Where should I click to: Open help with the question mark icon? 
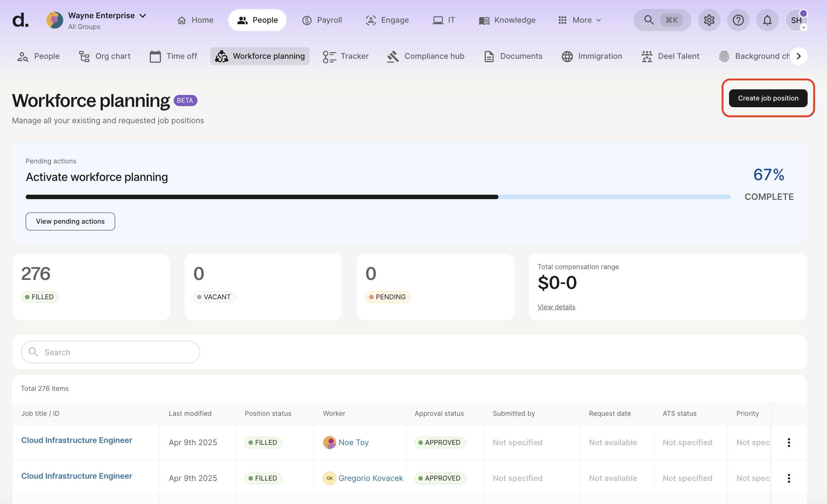click(738, 20)
